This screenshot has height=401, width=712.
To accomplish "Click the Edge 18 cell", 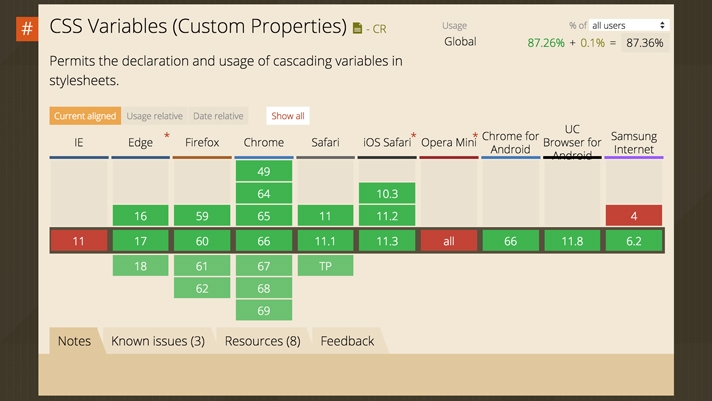I will [x=140, y=266].
